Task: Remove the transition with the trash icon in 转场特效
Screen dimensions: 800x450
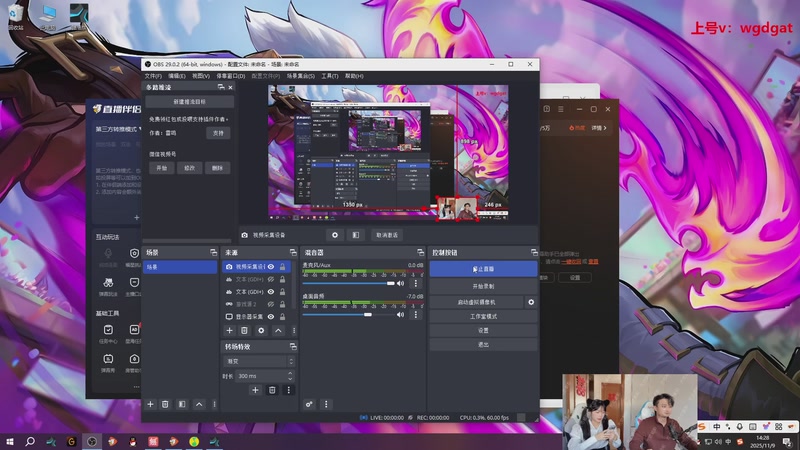Action: pos(272,390)
